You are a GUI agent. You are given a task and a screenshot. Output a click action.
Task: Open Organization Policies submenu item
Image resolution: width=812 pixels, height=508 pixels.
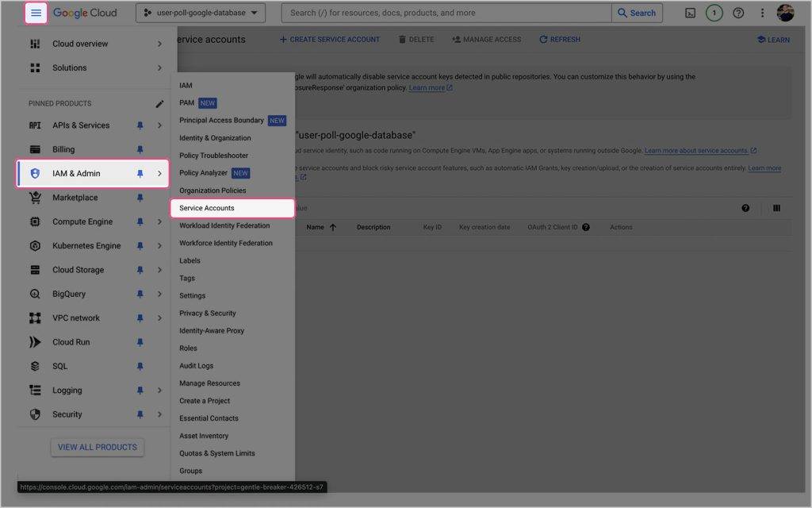coord(213,190)
